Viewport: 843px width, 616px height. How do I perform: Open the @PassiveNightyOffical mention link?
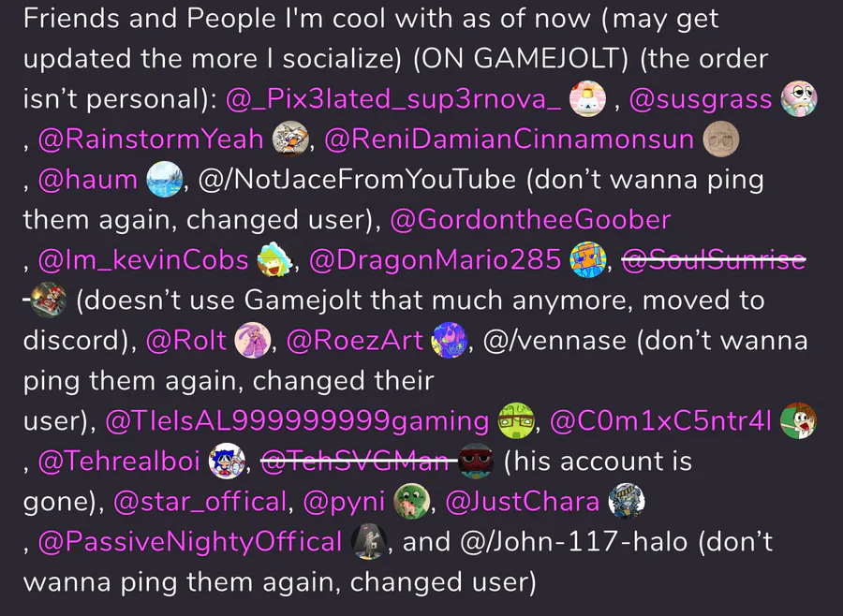(x=190, y=542)
